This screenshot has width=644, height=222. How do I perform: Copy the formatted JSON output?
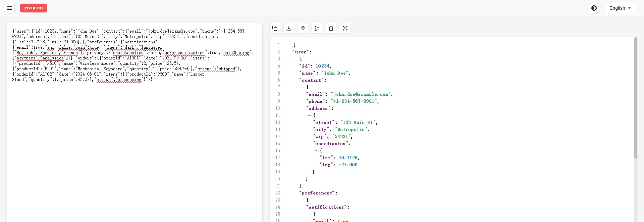[275, 28]
